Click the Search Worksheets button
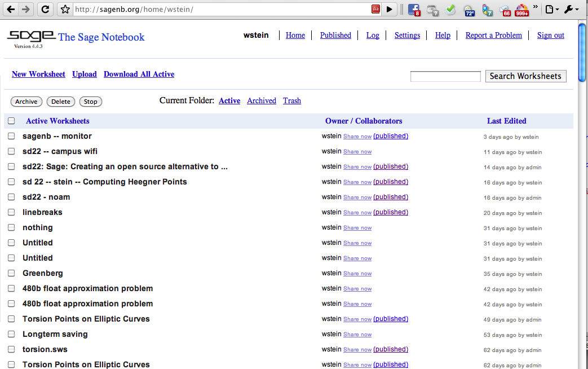 526,76
